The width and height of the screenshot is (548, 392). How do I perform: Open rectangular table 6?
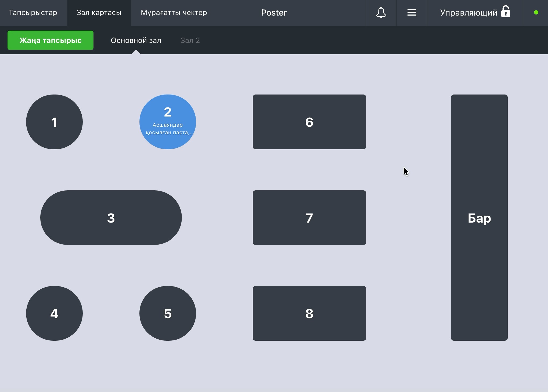click(309, 122)
